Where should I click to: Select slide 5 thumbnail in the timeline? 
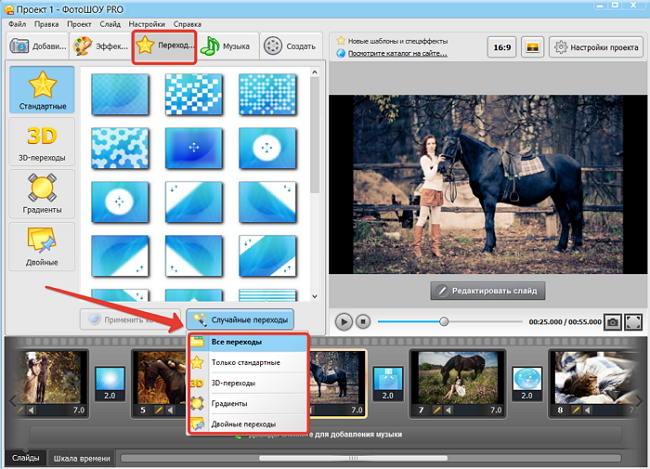158,383
